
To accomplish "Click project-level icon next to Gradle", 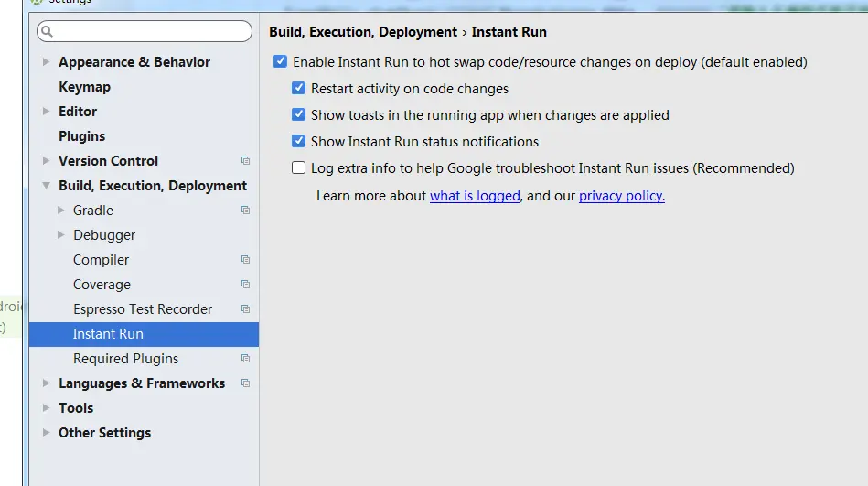I will [245, 211].
